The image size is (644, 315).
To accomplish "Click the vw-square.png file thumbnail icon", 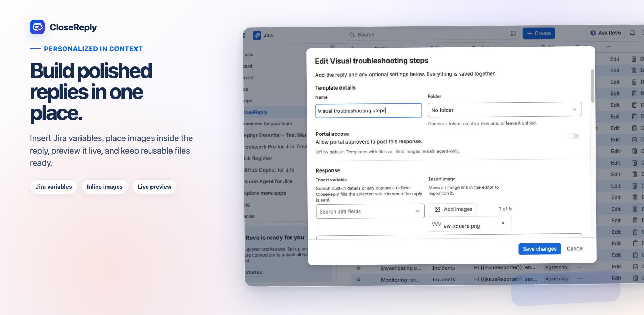I will coord(436,224).
